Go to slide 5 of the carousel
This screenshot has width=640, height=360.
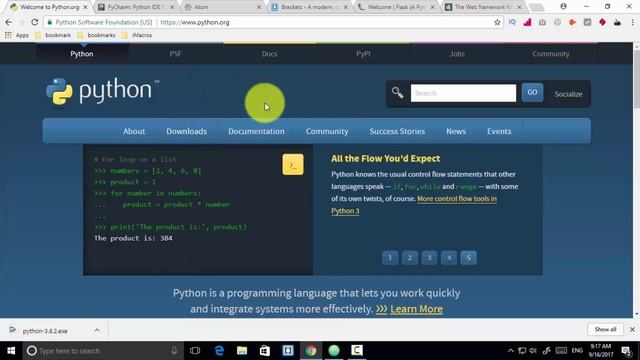click(x=469, y=258)
